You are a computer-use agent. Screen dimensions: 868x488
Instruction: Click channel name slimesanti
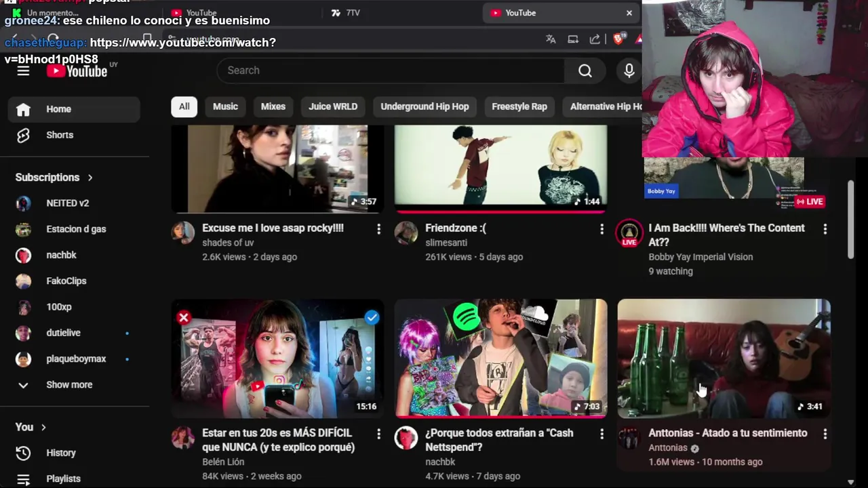pos(446,243)
